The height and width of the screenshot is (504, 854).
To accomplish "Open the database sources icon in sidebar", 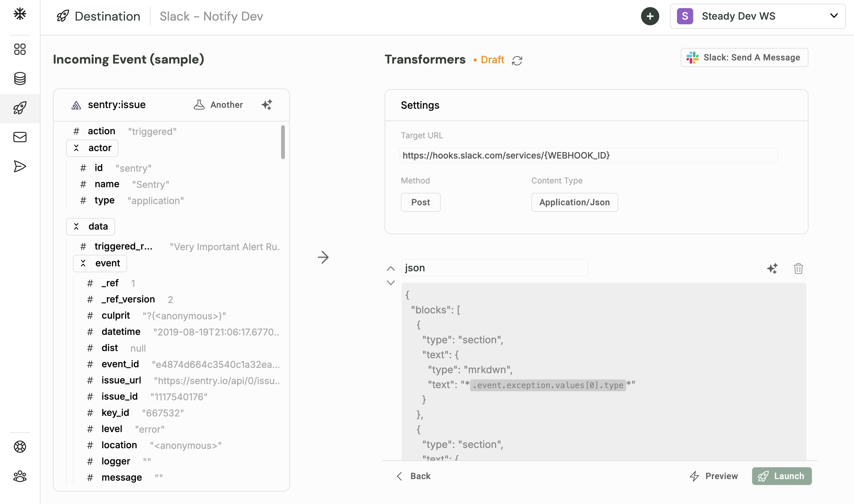I will [20, 78].
